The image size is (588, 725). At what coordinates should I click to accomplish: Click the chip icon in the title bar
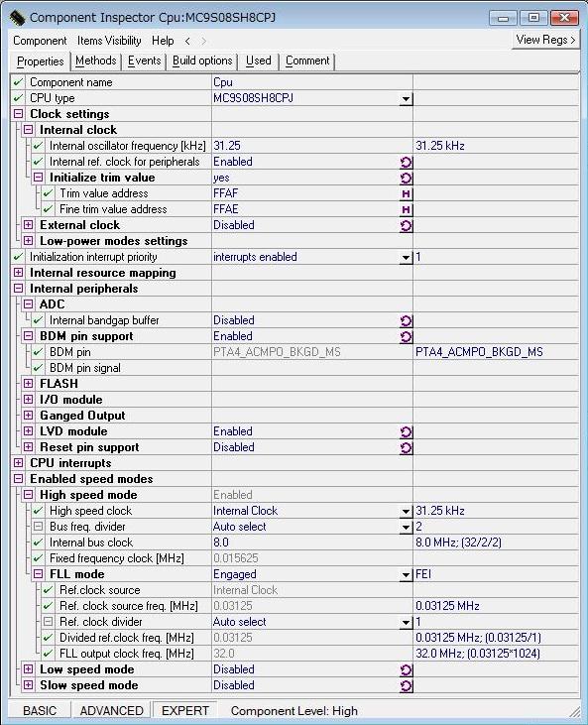coord(17,18)
